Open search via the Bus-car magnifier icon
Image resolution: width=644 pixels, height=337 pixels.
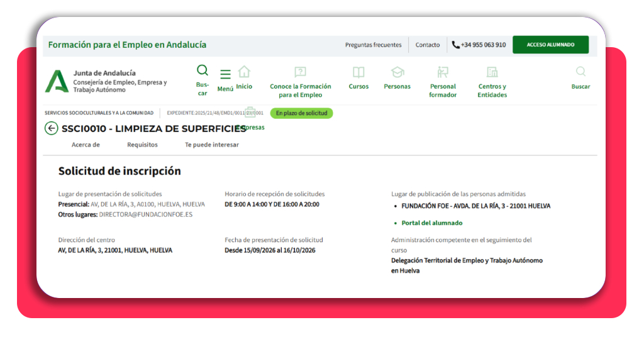click(203, 70)
